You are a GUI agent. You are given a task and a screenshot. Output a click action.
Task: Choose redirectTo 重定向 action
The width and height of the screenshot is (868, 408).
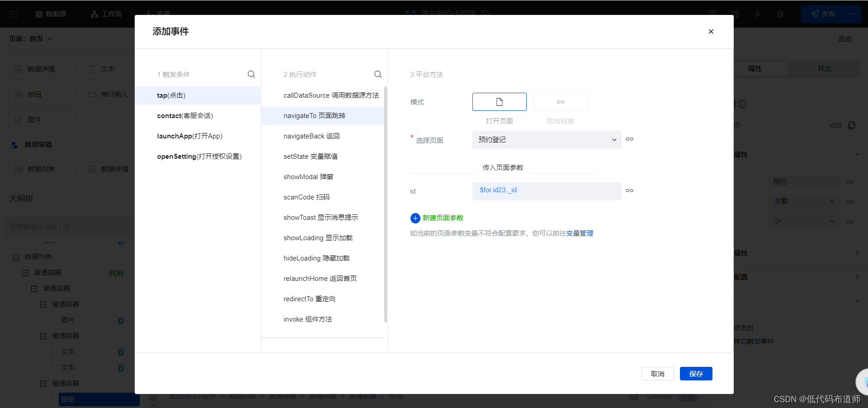click(323, 299)
